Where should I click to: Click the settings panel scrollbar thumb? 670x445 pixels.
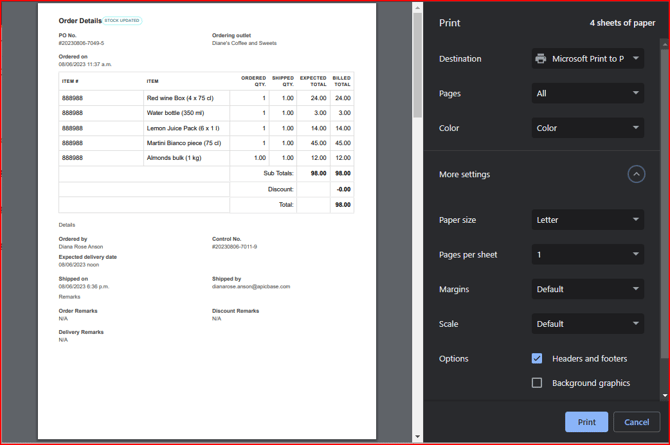pos(664,203)
